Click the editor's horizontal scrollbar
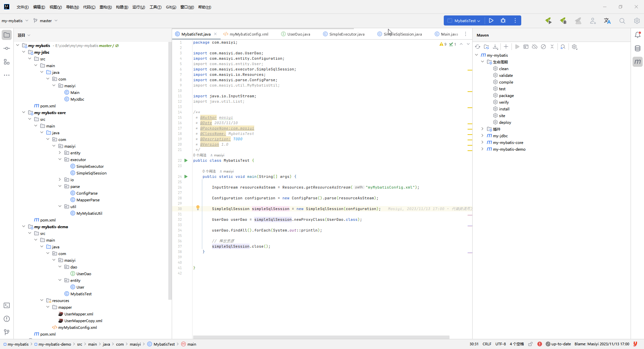 (x=321, y=337)
